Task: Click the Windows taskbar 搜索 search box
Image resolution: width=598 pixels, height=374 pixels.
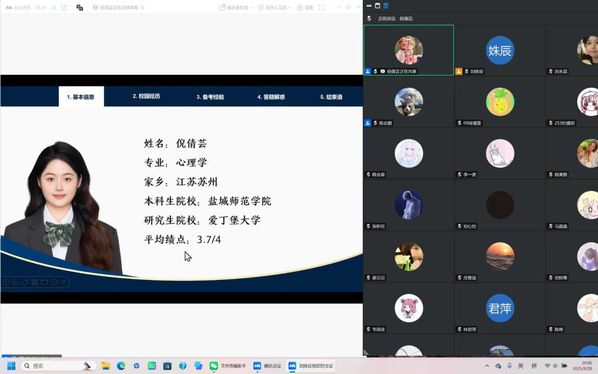Action: 58,366
